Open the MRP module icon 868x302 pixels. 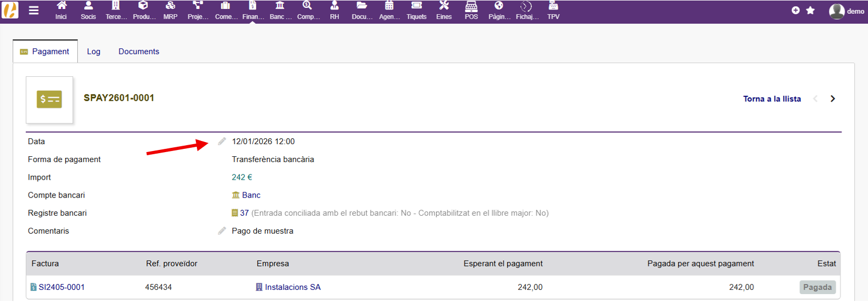(x=170, y=7)
